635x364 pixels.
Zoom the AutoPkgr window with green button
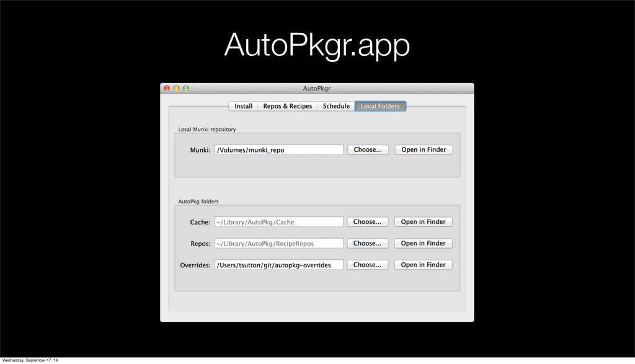tap(186, 88)
